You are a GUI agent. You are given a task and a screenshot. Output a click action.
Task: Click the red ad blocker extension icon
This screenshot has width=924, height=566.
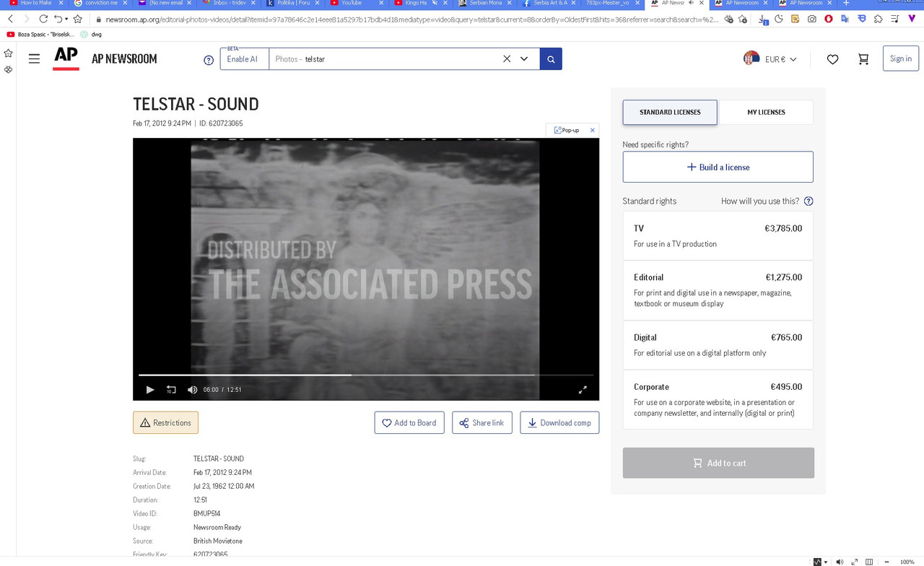828,19
